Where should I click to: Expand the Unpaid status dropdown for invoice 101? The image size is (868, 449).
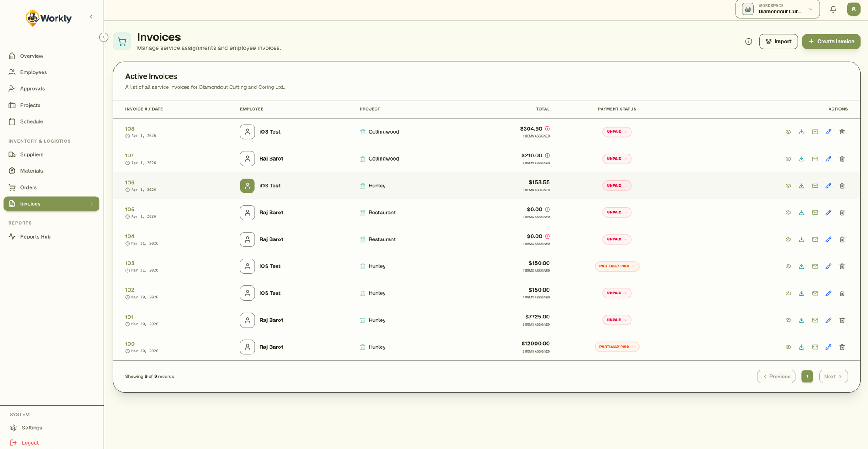[x=617, y=320]
